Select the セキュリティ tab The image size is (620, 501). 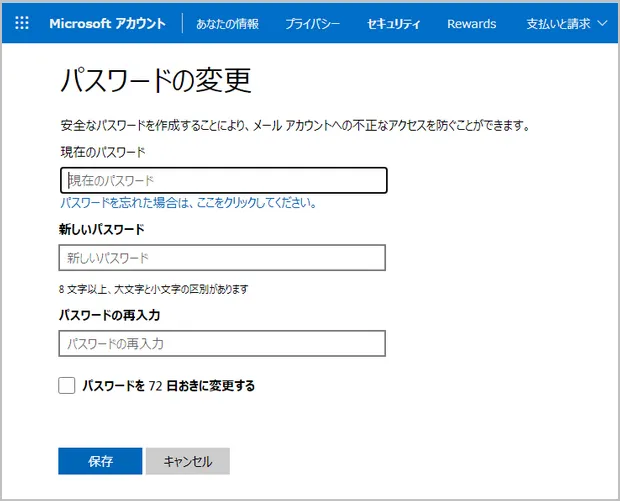tap(393, 24)
